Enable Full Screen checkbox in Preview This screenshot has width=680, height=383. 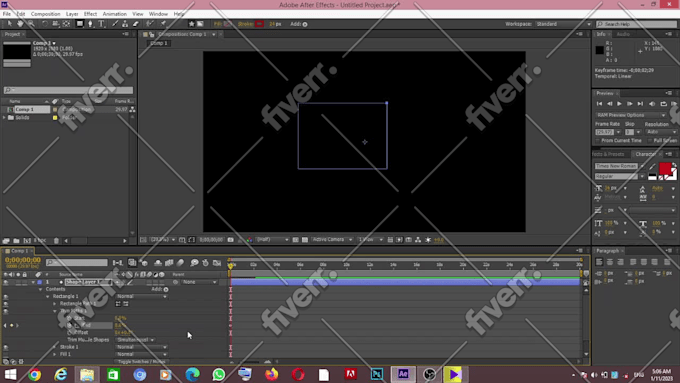(650, 141)
